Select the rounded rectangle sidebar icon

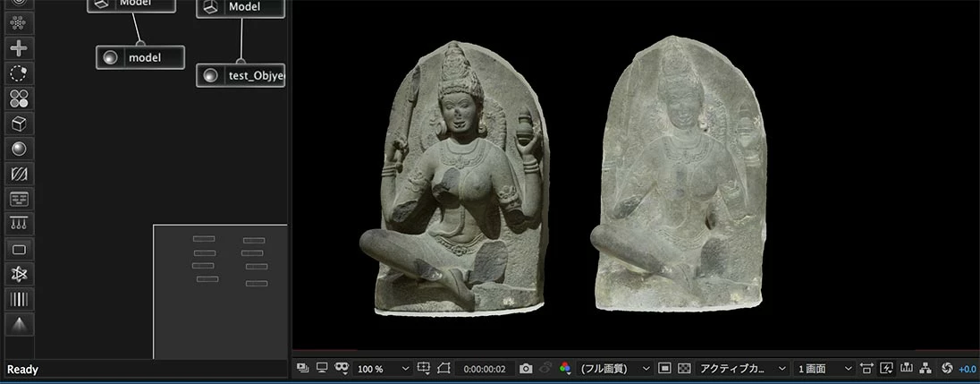pyautogui.click(x=19, y=250)
